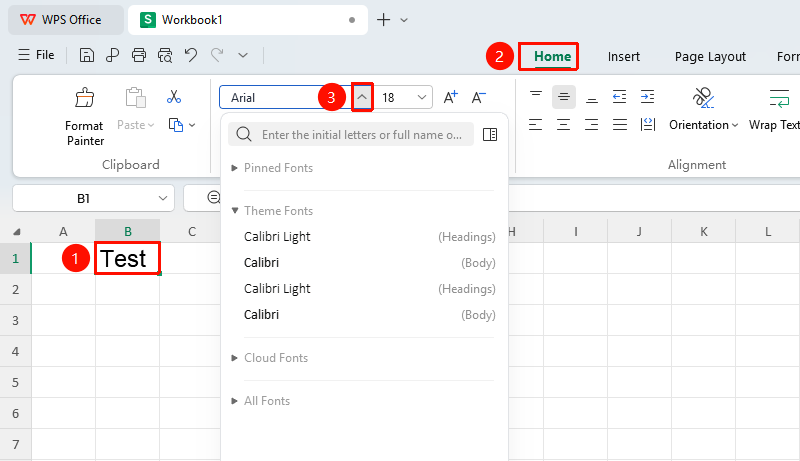
Task: Click the Export to PDF icon
Action: click(x=112, y=55)
